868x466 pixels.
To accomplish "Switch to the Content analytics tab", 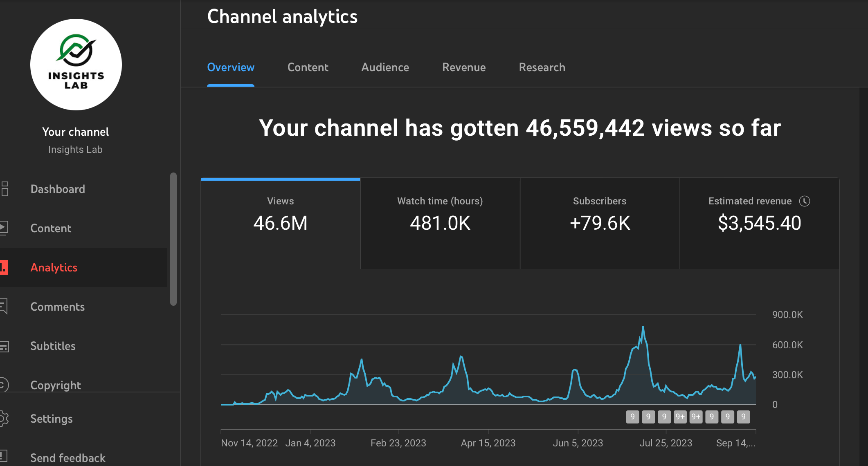I will coord(308,67).
